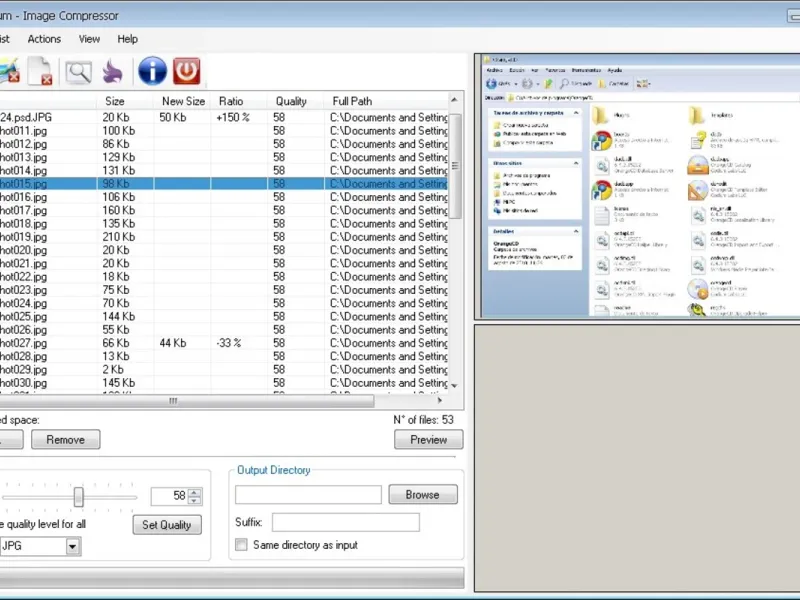This screenshot has width=800, height=600.
Task: Click the quality value field showing 58
Action: point(170,496)
